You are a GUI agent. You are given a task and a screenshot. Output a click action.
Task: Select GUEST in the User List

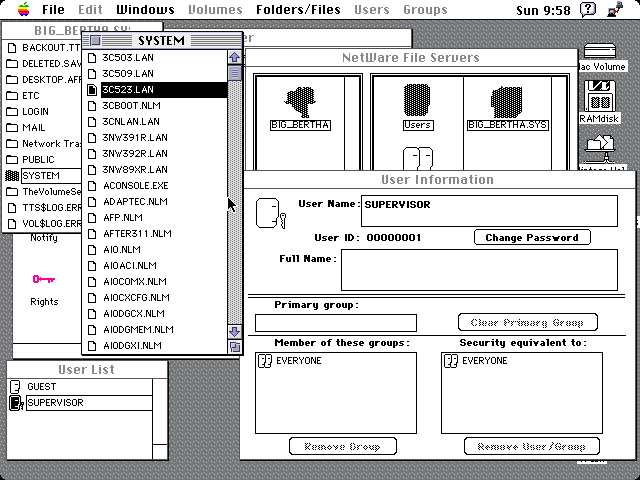(x=41, y=386)
